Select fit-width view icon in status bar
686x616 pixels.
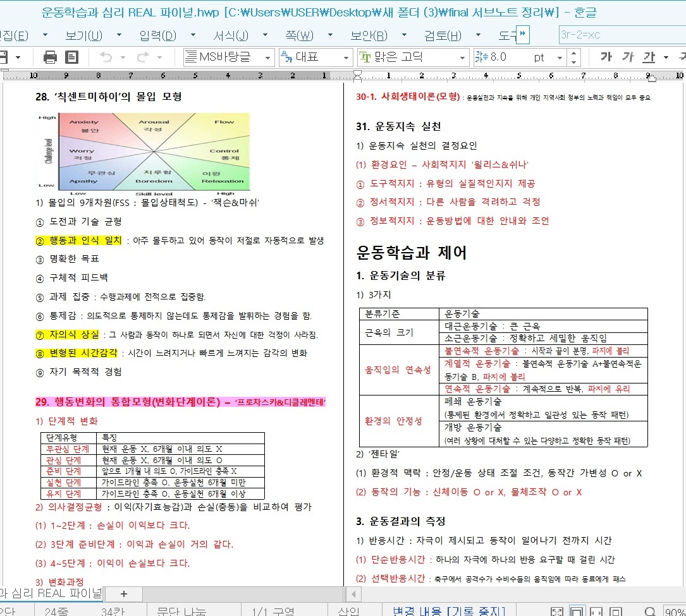pyautogui.click(x=596, y=611)
